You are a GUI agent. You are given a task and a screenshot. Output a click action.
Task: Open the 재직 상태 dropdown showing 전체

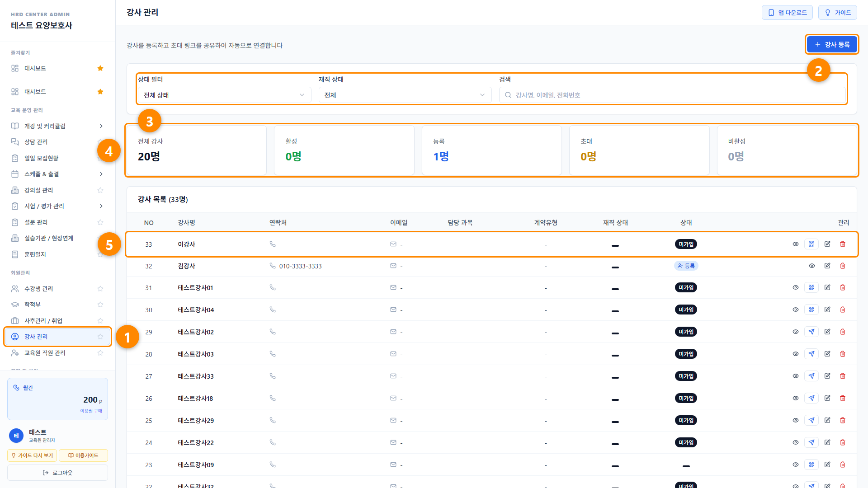click(405, 95)
